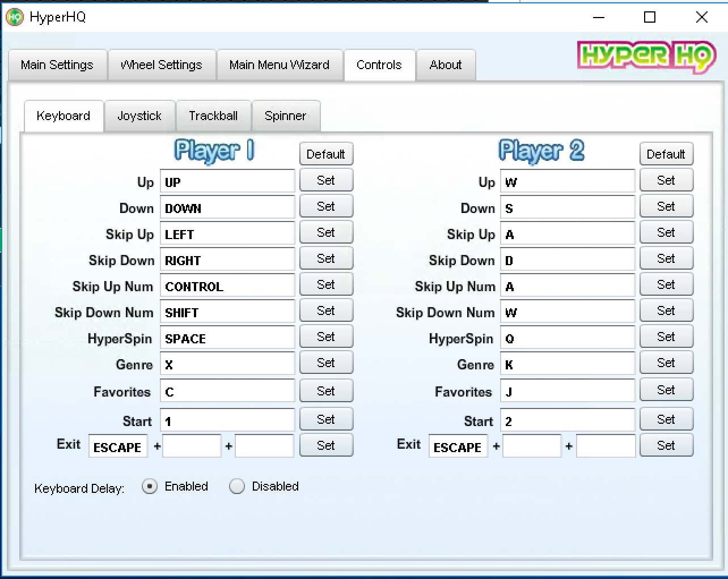The height and width of the screenshot is (579, 728).
Task: Open the Spinner sub-tab
Action: pyautogui.click(x=286, y=116)
